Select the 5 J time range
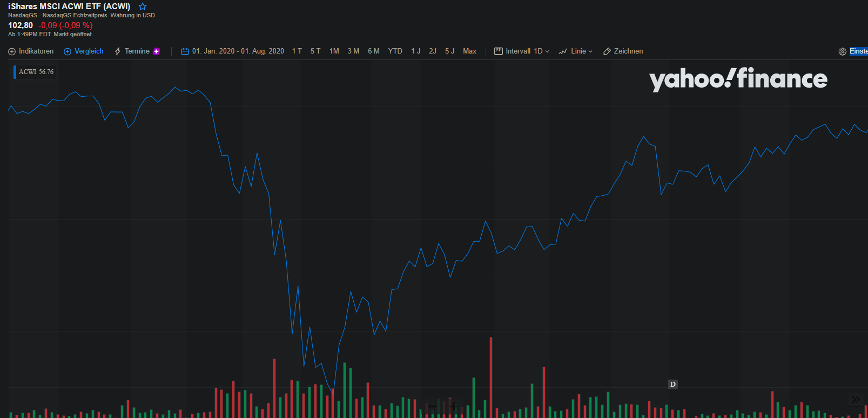 pyautogui.click(x=450, y=51)
